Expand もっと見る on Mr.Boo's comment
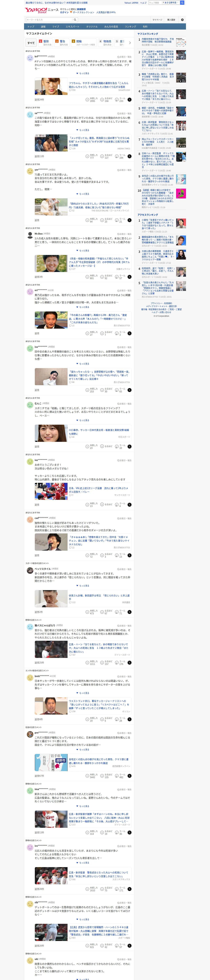The height and width of the screenshot is (980, 210). [83, 251]
